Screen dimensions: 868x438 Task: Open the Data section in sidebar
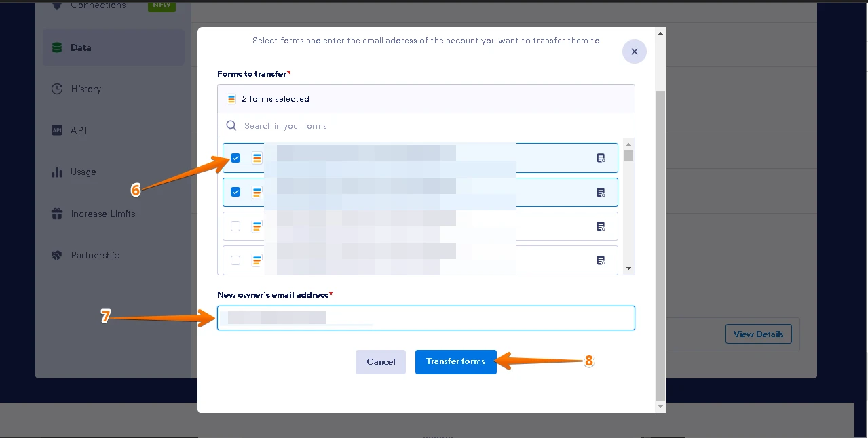pyautogui.click(x=80, y=47)
